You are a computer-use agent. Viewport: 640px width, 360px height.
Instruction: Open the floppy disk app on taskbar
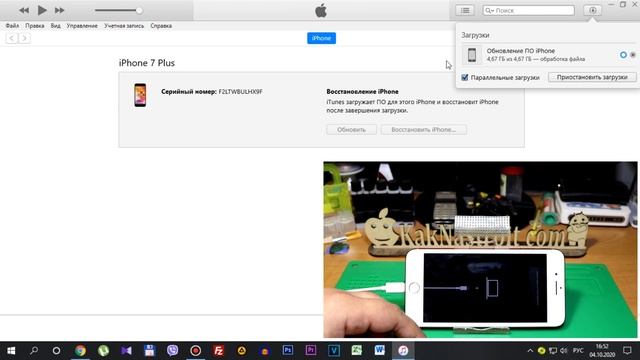(x=149, y=351)
